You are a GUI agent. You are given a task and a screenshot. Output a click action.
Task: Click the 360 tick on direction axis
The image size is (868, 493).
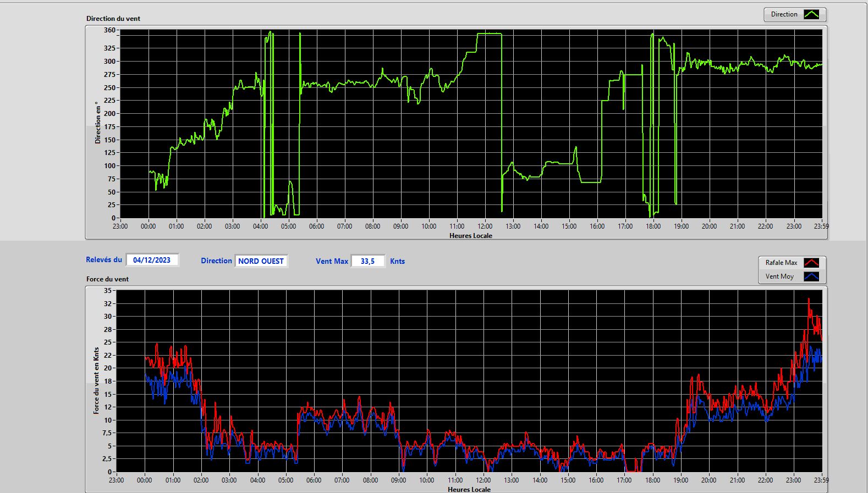tap(109, 30)
